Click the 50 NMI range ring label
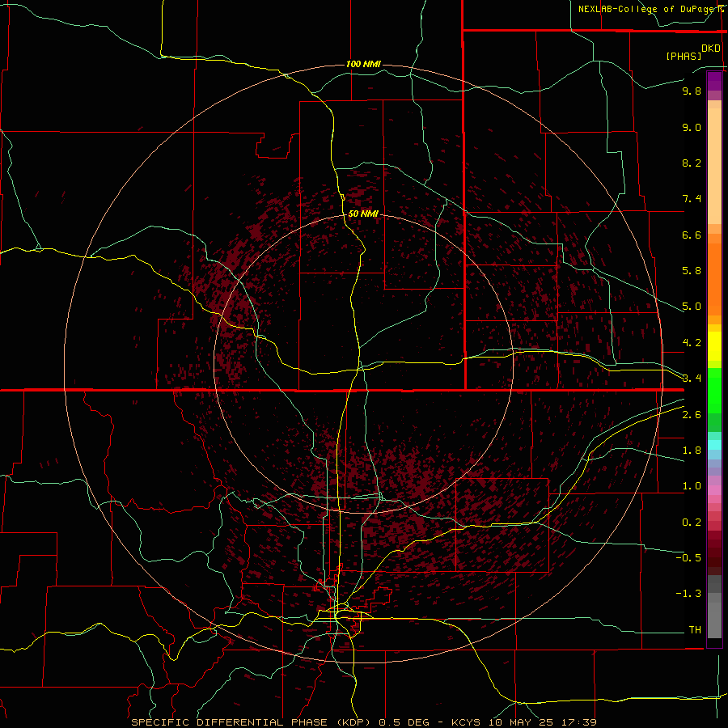728x728 pixels. coord(363,214)
